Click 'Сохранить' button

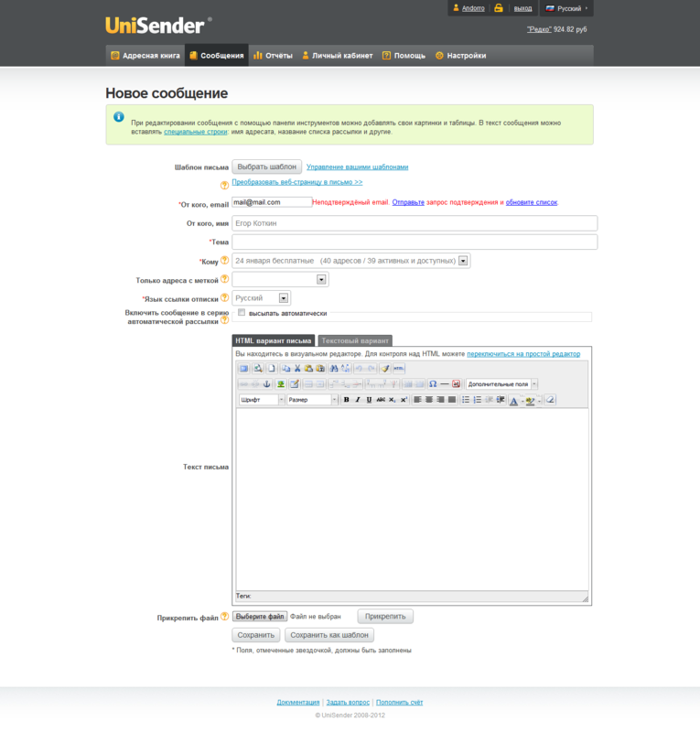(x=256, y=635)
